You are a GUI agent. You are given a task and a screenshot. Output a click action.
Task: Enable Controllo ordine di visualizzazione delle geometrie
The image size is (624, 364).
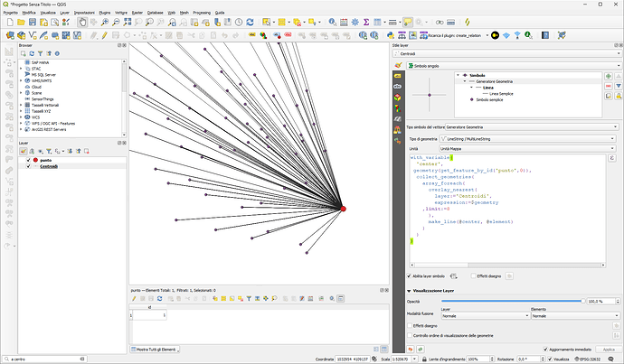click(x=410, y=335)
